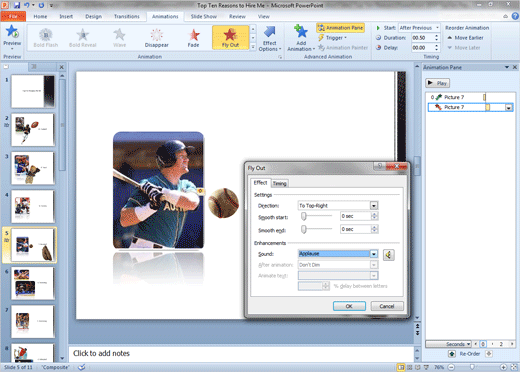Select slide 3 thumbnail
Viewport: 520px width, 372px height.
pyautogui.click(x=33, y=168)
